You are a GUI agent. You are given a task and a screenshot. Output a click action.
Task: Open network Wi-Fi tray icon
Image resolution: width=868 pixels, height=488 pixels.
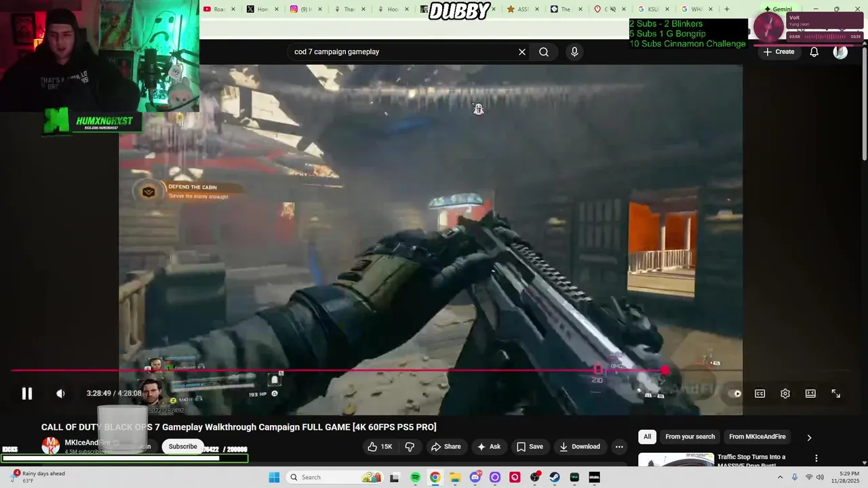pyautogui.click(x=808, y=477)
